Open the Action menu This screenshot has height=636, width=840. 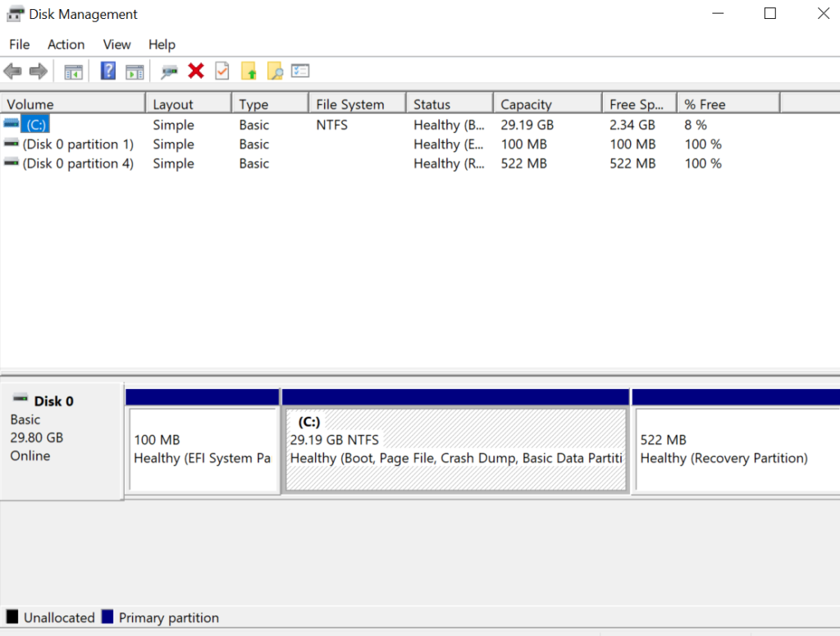point(66,44)
